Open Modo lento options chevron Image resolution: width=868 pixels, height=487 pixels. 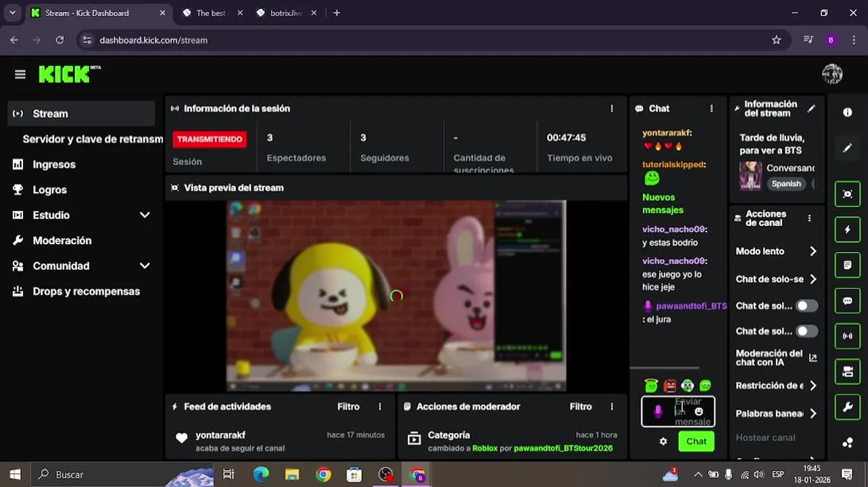point(813,251)
